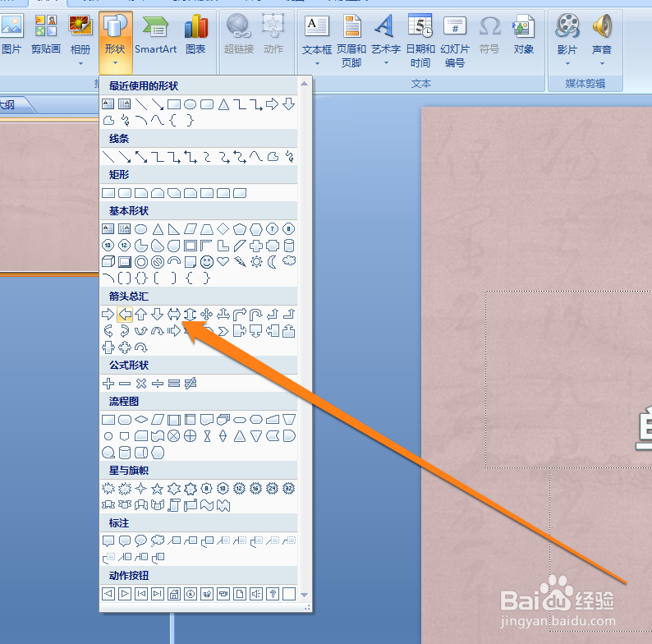Screen dimensions: 652x644
Task: Insert 幻灯片编号 slide number
Action: (x=455, y=41)
